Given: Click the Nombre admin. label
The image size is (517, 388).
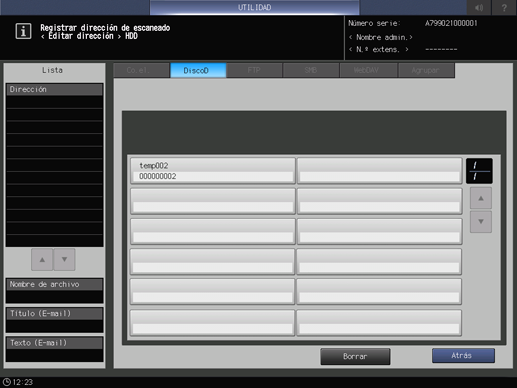Looking at the screenshot, I should [381, 37].
